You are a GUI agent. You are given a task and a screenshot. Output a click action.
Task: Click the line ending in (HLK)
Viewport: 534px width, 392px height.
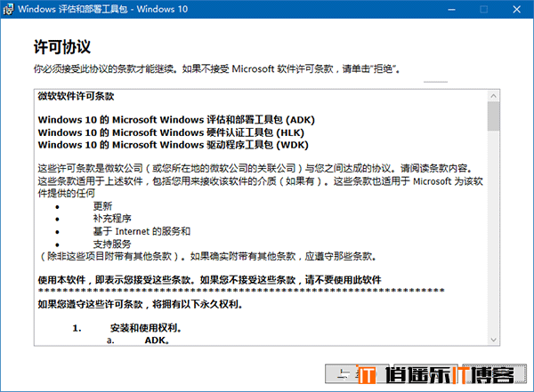click(171, 132)
